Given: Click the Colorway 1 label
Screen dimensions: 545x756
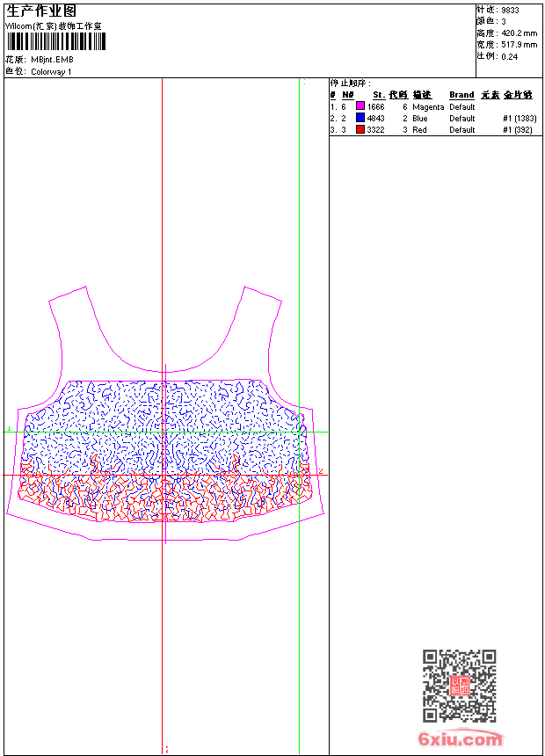Looking at the screenshot, I should pyautogui.click(x=51, y=72).
